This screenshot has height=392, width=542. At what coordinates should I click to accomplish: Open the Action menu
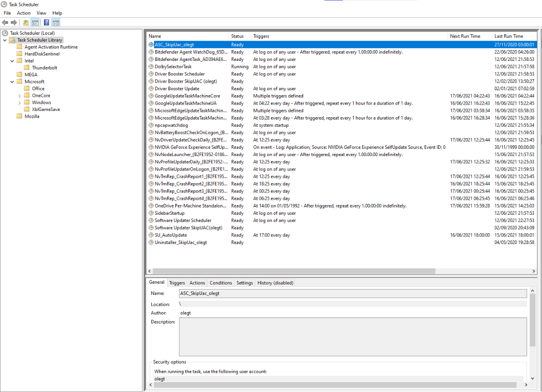pyautogui.click(x=23, y=13)
